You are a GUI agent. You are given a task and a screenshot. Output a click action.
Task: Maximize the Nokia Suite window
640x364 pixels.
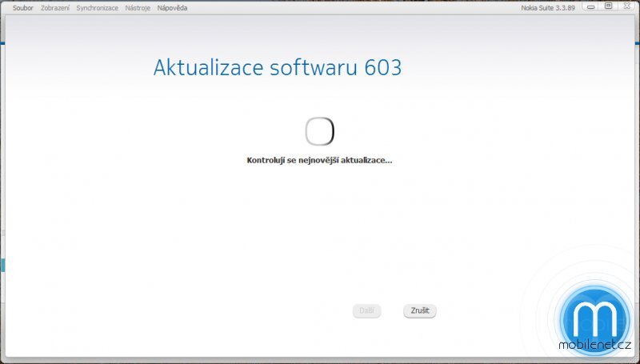click(x=608, y=6)
